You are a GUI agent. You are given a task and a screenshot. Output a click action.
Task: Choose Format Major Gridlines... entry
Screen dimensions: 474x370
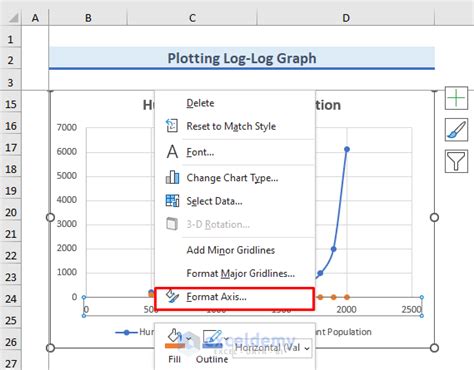[x=241, y=273]
